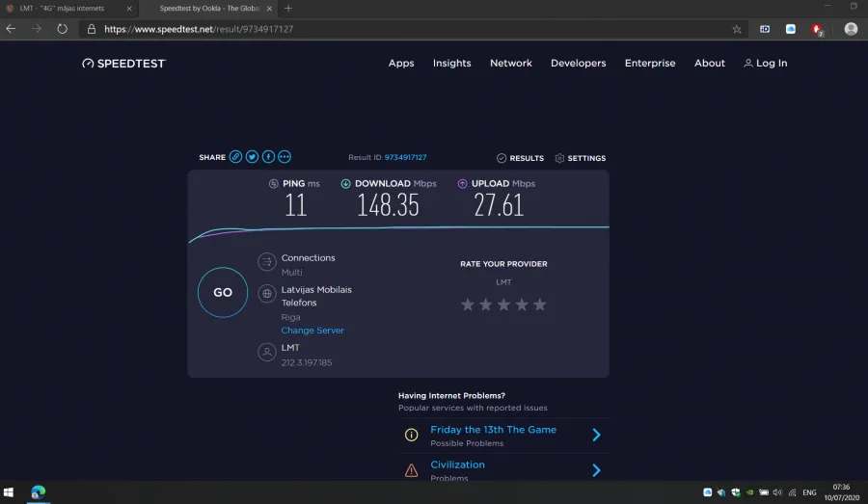868x504 pixels.
Task: Expand the Civilization problems chevron
Action: point(596,470)
